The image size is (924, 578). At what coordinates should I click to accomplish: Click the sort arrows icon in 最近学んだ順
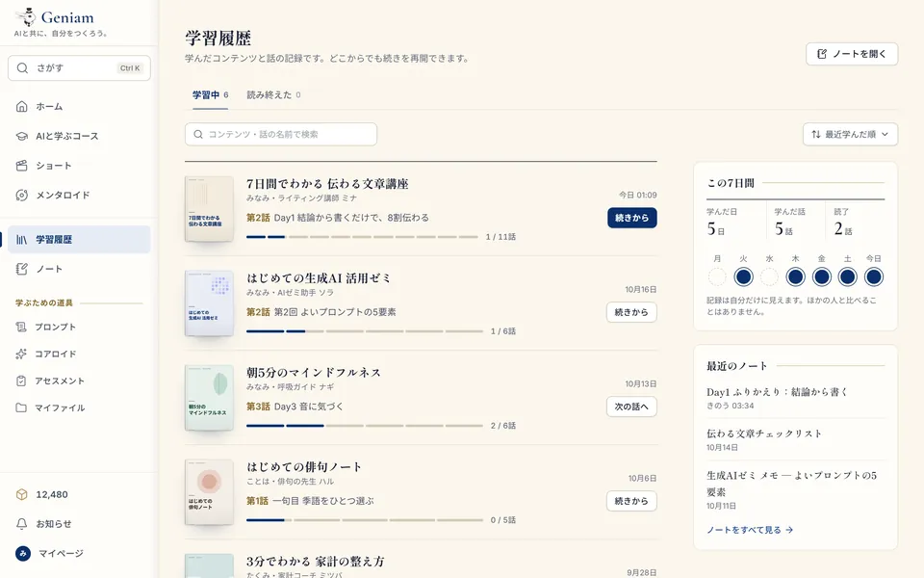coord(815,134)
